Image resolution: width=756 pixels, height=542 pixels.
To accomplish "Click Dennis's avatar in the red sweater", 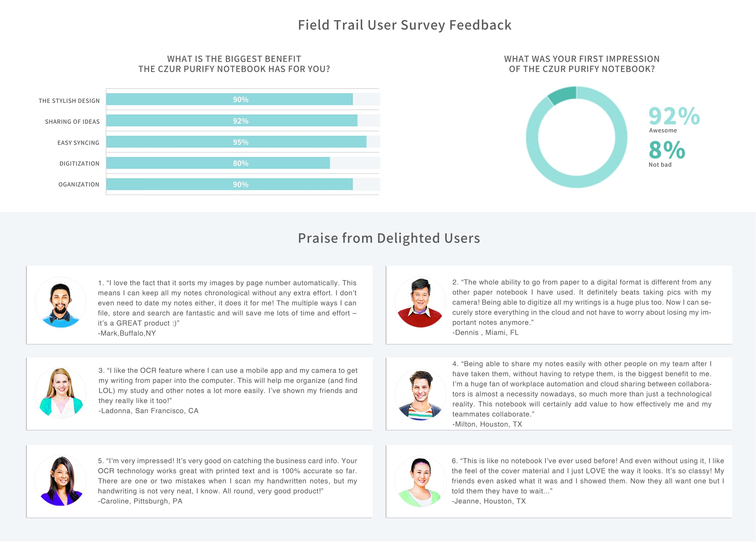I will tap(420, 302).
